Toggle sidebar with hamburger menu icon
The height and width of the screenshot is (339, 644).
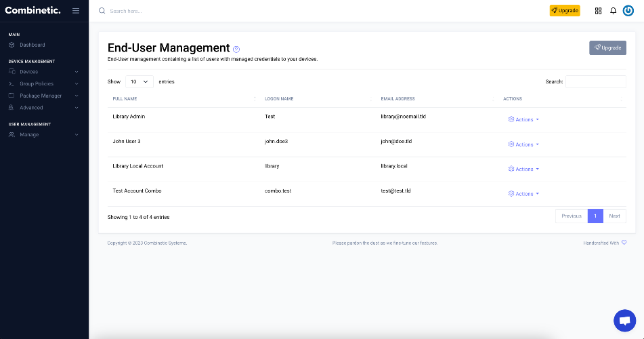tap(76, 11)
